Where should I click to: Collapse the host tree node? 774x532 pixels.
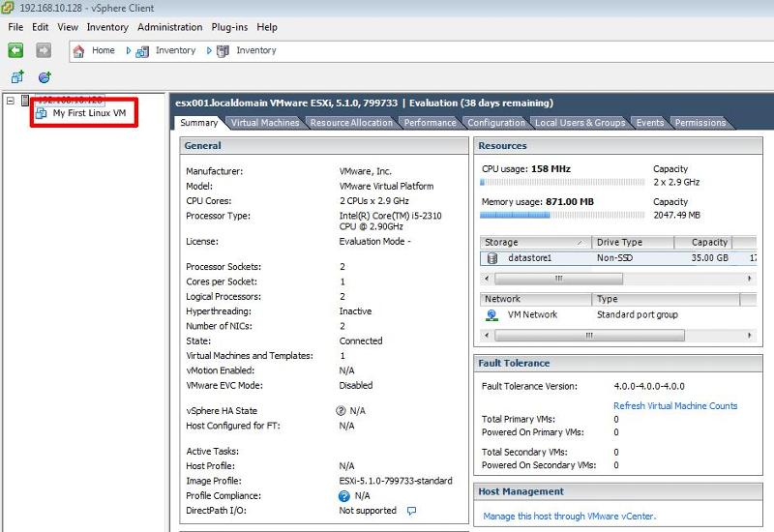pos(11,101)
